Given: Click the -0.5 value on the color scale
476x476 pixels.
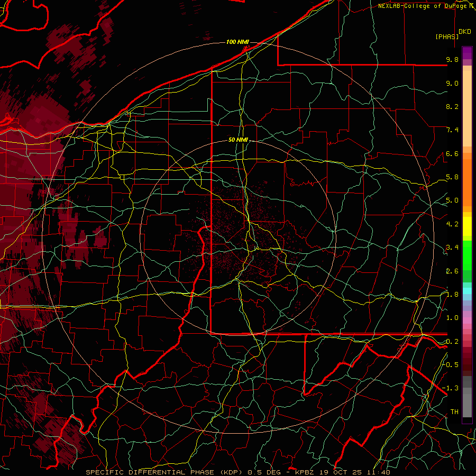Looking at the screenshot, I should point(451,364).
